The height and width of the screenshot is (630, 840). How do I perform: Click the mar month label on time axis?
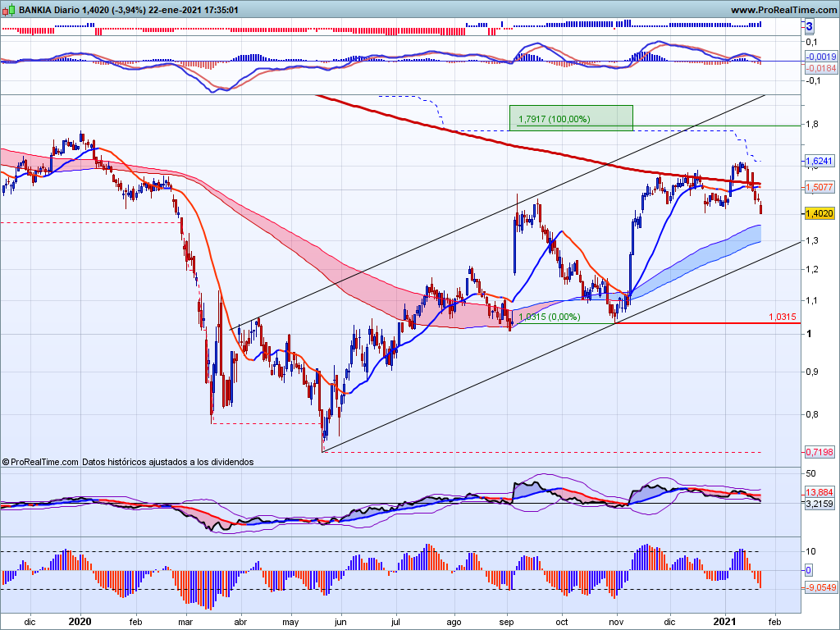click(x=185, y=622)
